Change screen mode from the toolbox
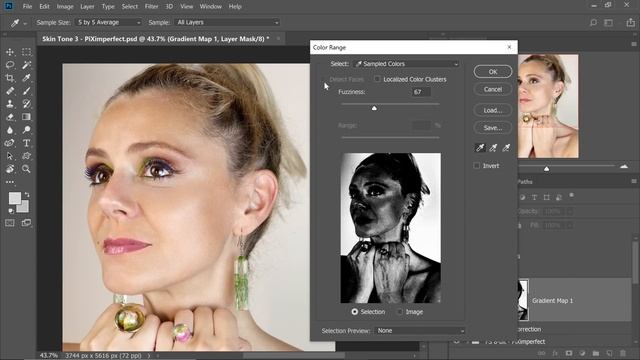This screenshot has width=640, height=360. 27,223
